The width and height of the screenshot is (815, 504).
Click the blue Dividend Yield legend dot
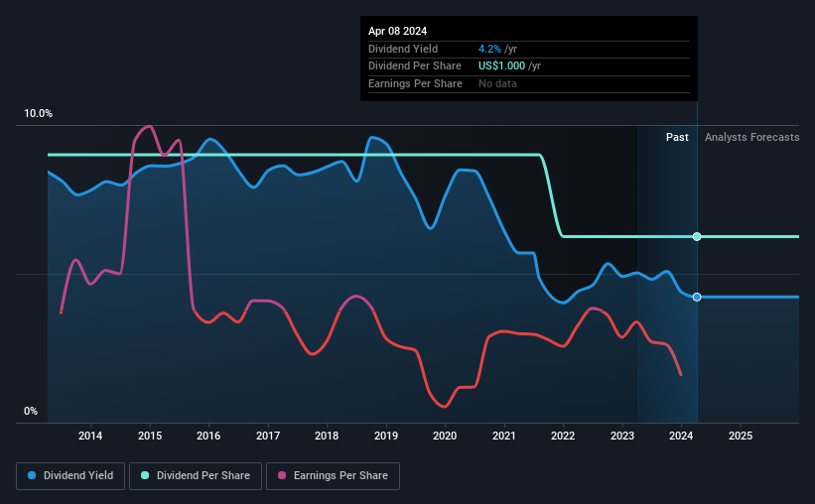[32, 475]
